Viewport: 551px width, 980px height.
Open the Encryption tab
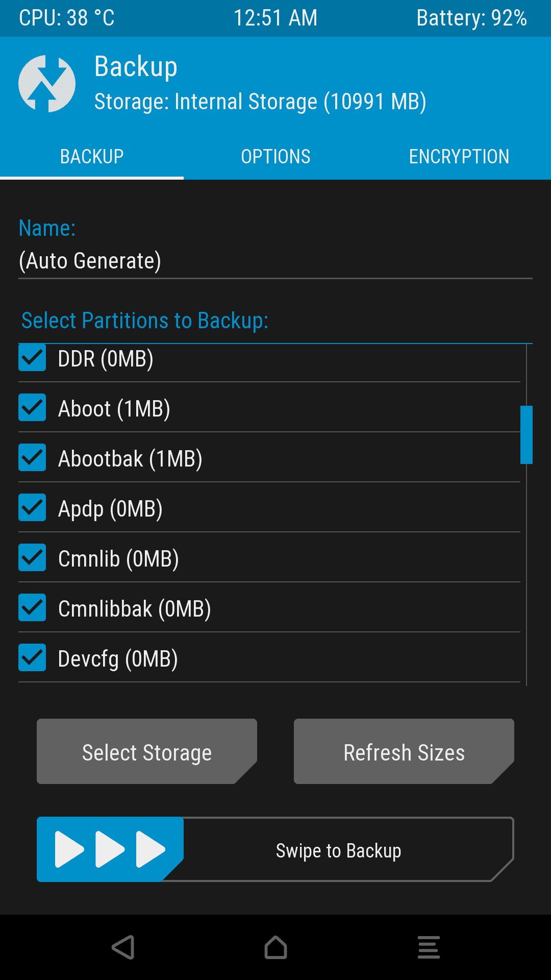(459, 156)
